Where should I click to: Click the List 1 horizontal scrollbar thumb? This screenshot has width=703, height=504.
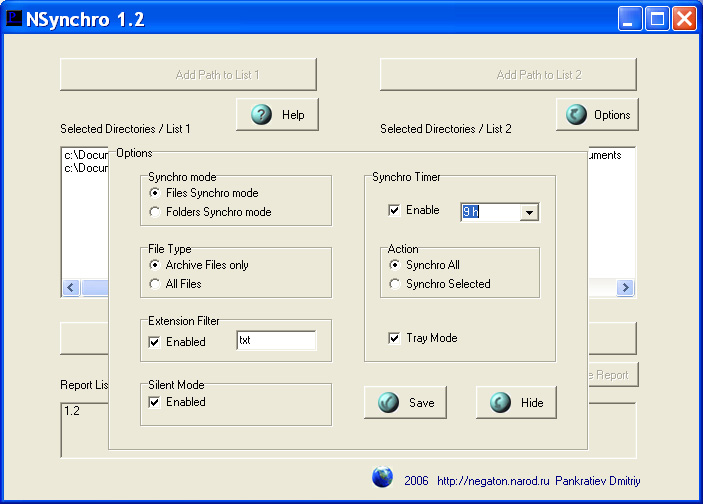[x=95, y=287]
